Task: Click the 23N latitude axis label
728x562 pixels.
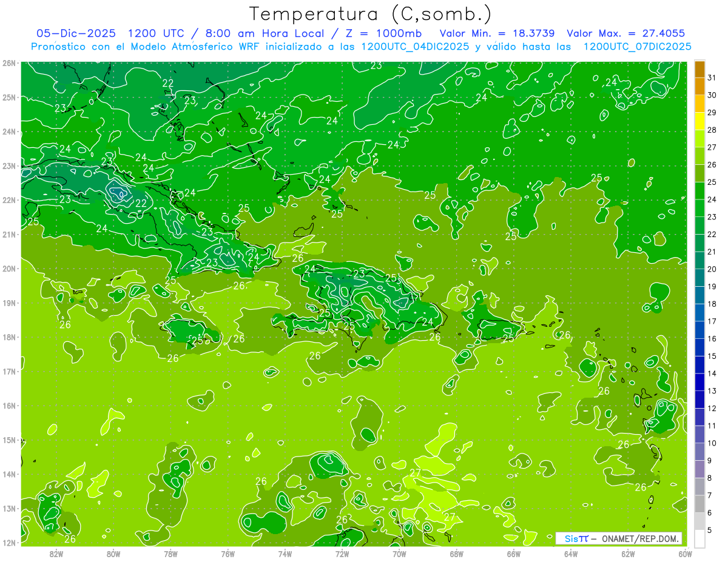Action: click(x=8, y=166)
